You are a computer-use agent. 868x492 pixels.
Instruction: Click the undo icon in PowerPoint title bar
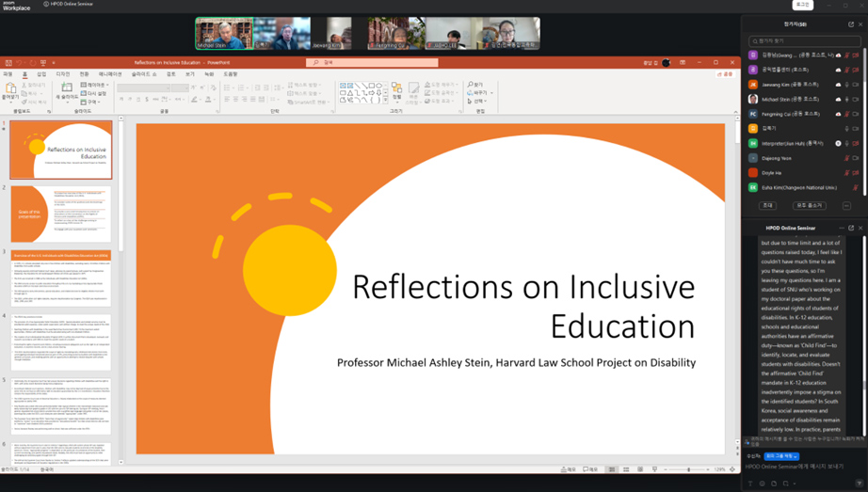coord(19,62)
